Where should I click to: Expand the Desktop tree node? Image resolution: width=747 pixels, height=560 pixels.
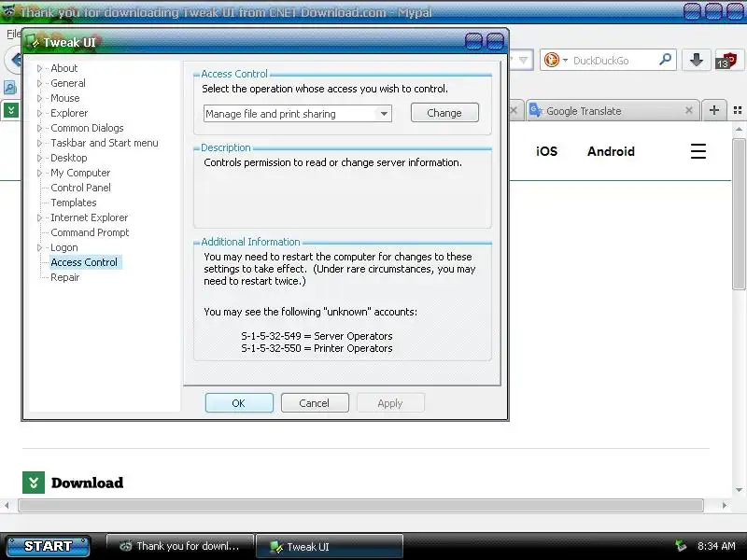(39, 158)
